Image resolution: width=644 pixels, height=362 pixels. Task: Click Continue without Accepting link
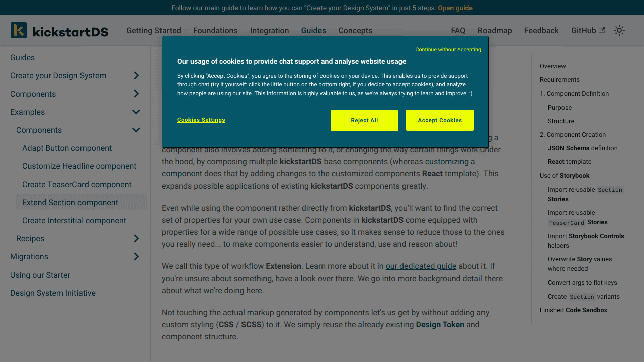coord(448,49)
